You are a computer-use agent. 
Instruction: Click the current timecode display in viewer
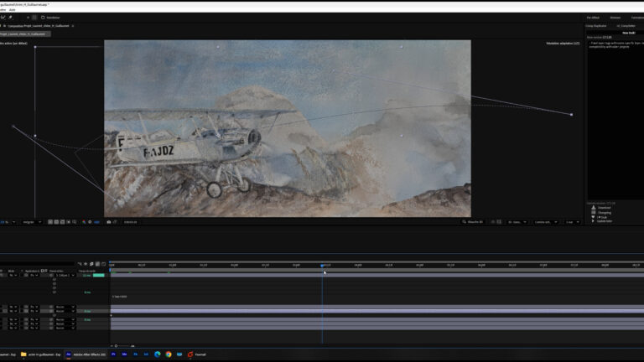coord(130,222)
